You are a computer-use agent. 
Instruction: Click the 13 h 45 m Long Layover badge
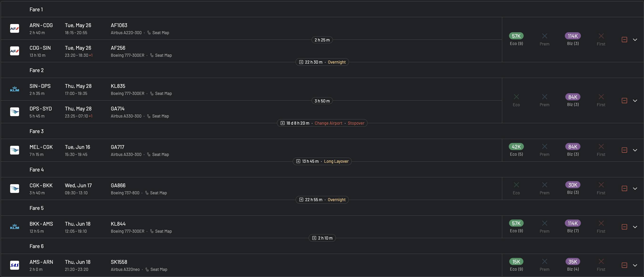[x=322, y=162]
